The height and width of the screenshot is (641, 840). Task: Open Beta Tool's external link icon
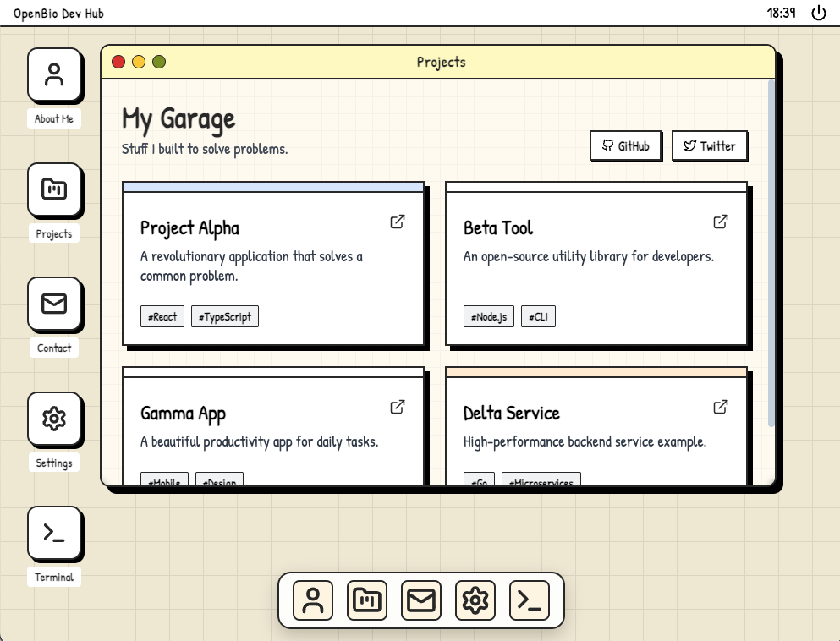720,222
